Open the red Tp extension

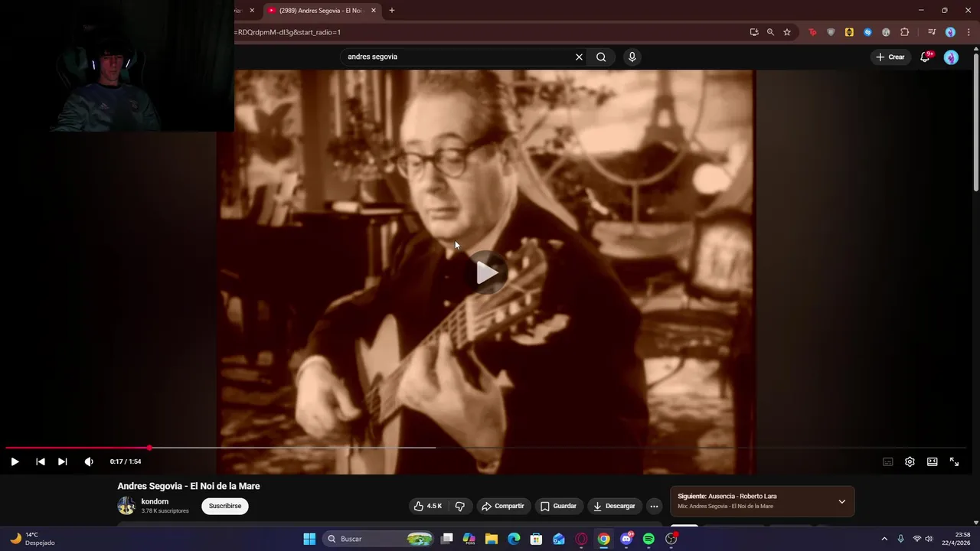click(812, 32)
